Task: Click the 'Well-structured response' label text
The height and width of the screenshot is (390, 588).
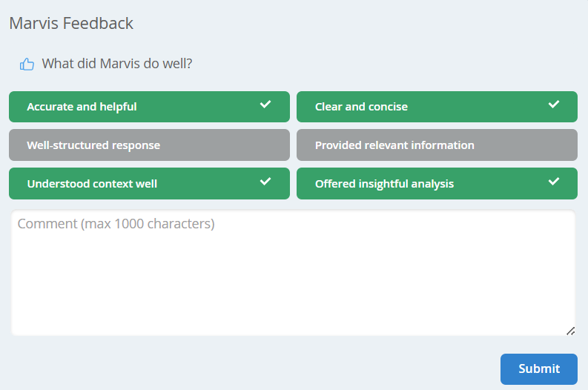Action: coord(93,145)
